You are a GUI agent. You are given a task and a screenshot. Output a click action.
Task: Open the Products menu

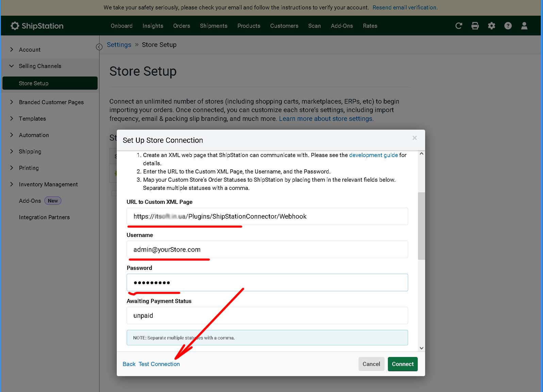click(249, 26)
